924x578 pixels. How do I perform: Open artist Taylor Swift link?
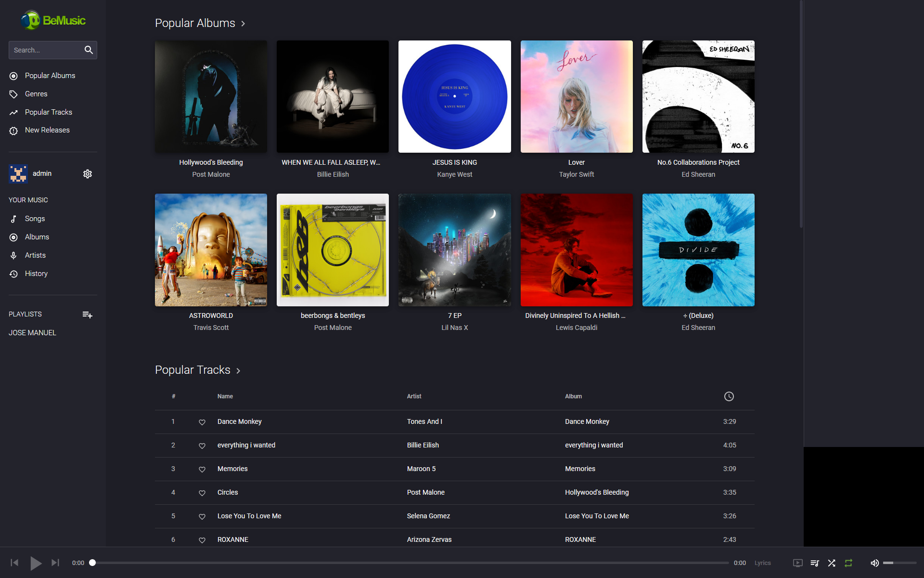(x=577, y=174)
